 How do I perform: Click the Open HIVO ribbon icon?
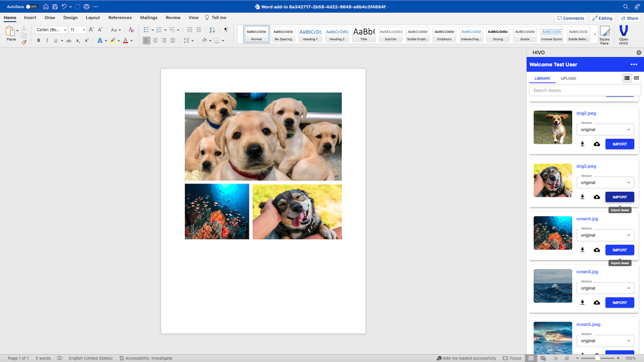[x=623, y=34]
